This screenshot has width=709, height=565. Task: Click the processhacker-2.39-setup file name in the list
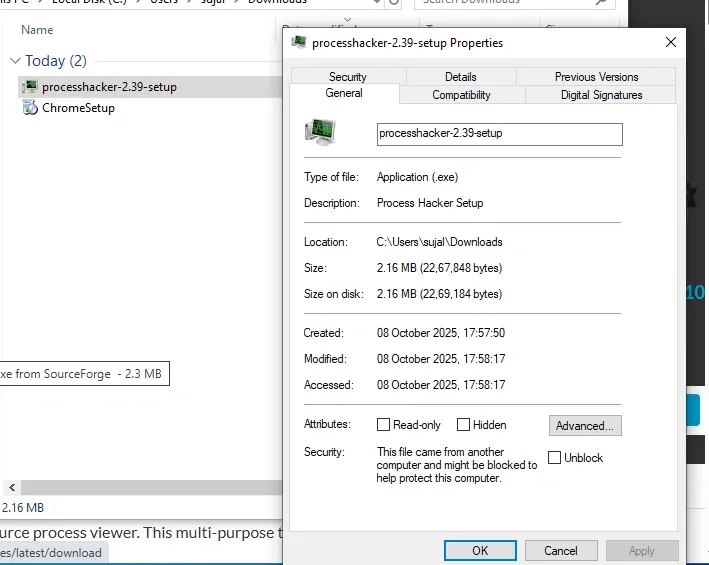click(109, 87)
